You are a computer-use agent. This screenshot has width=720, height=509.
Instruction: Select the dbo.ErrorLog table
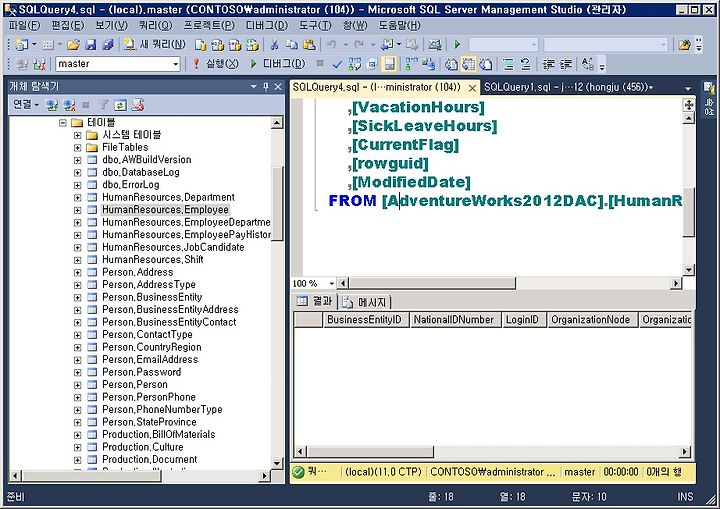130,185
